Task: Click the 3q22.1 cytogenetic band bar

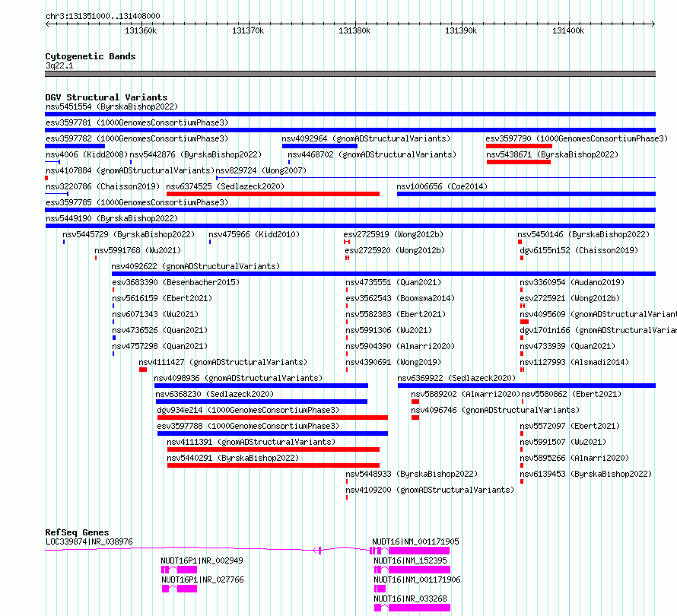Action: (350, 74)
